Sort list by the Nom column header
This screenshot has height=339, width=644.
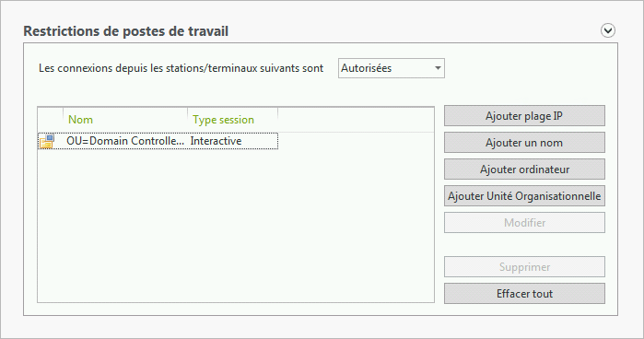(125, 120)
